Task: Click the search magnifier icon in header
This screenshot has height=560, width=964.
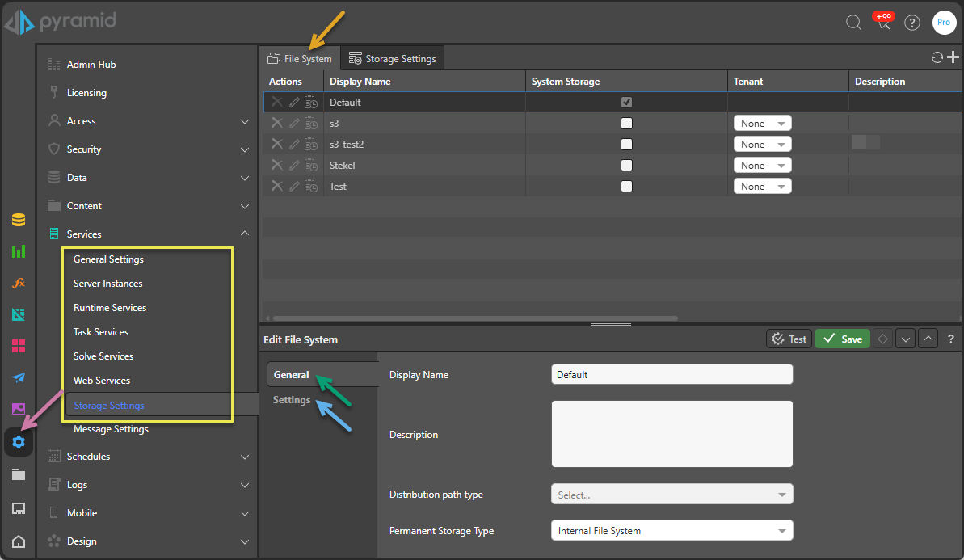Action: tap(853, 23)
